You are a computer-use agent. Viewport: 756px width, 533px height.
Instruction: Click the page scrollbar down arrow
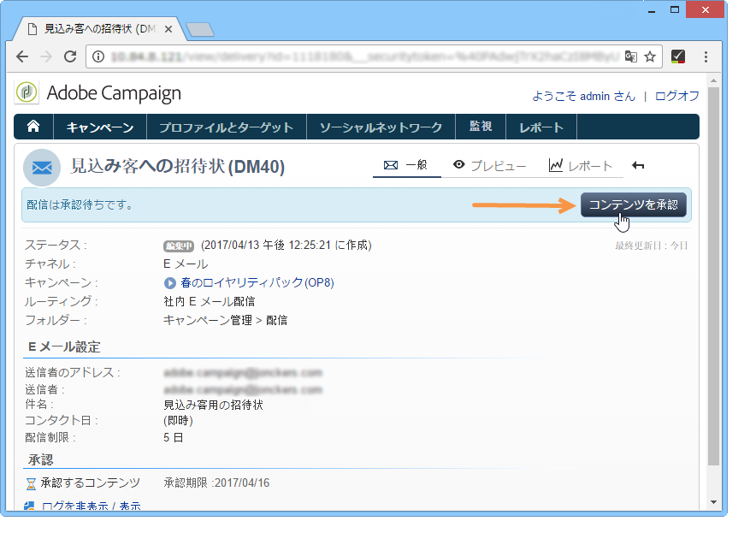(713, 502)
